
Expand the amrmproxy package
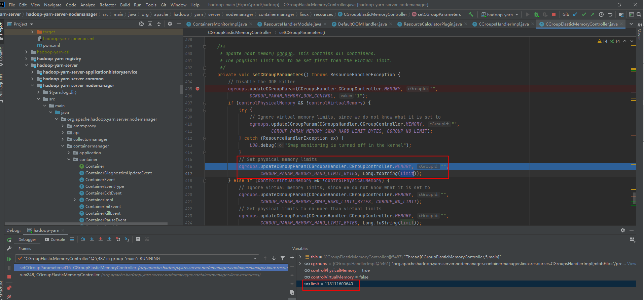coord(63,126)
